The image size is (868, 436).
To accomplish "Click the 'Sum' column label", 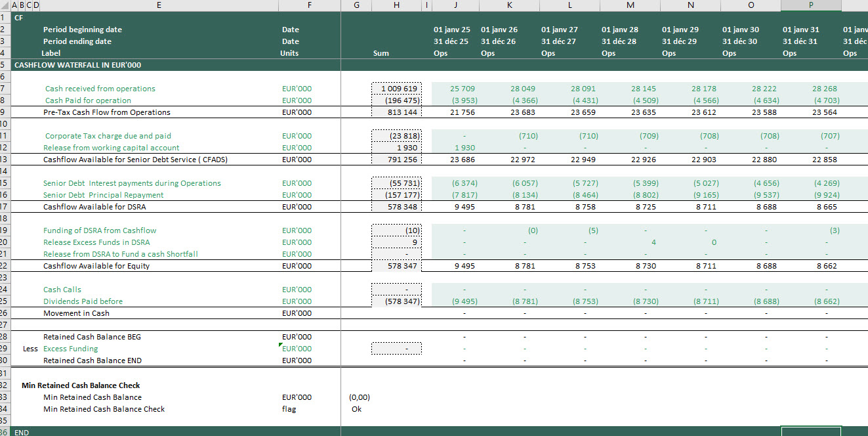I will [x=381, y=53].
